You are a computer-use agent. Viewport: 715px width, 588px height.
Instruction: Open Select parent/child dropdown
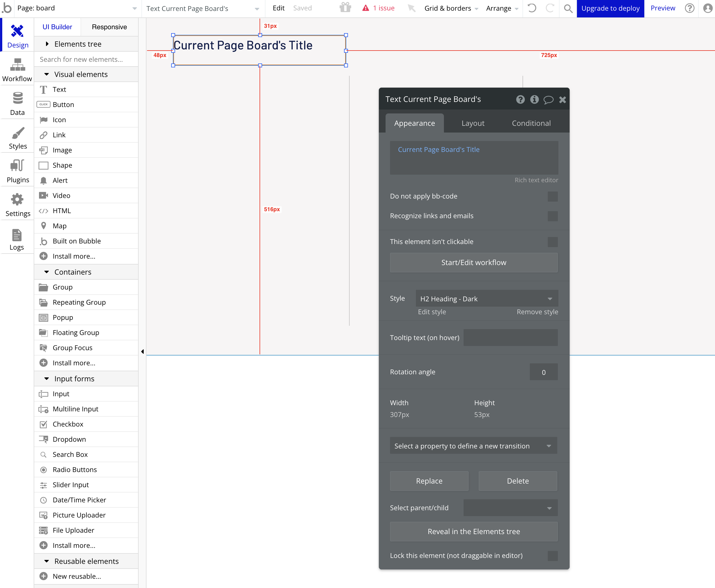click(x=510, y=508)
